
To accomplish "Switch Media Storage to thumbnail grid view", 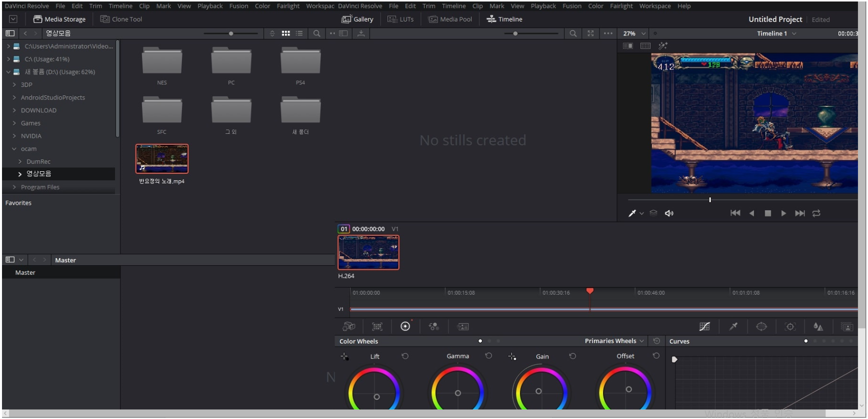I will [x=286, y=33].
